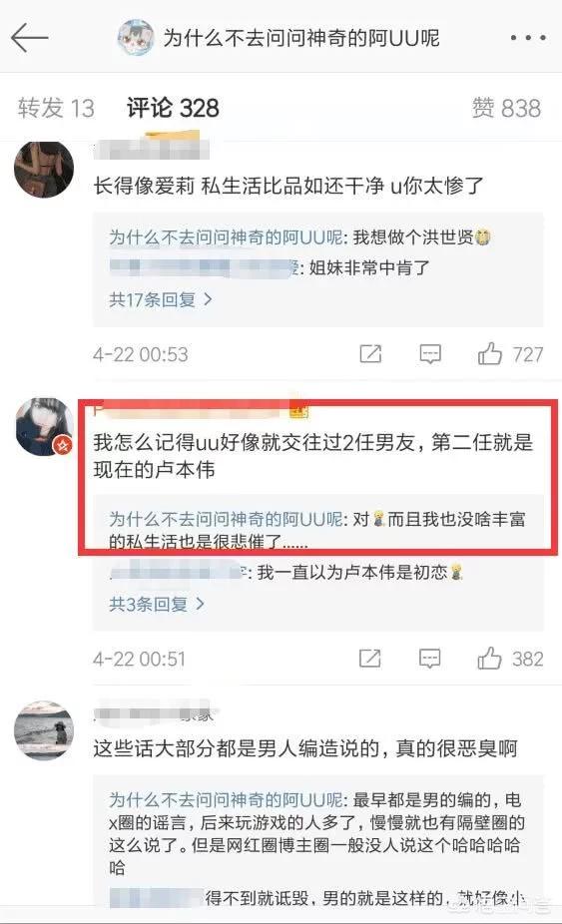Screen dimensions: 562x924
Task: Tap author link in 最早都是男的编的 reply
Action: click(x=226, y=799)
